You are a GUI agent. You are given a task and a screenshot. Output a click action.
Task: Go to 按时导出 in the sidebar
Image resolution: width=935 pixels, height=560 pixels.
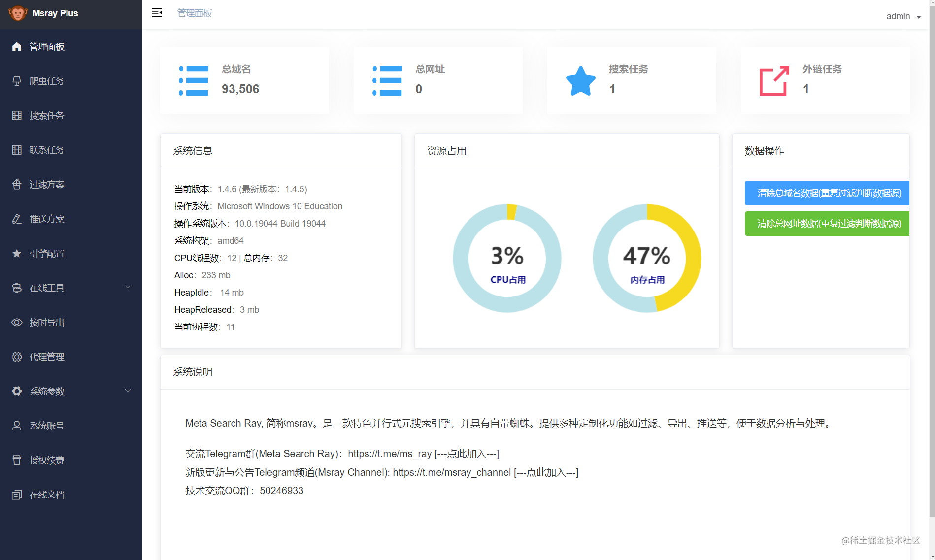[x=71, y=322]
